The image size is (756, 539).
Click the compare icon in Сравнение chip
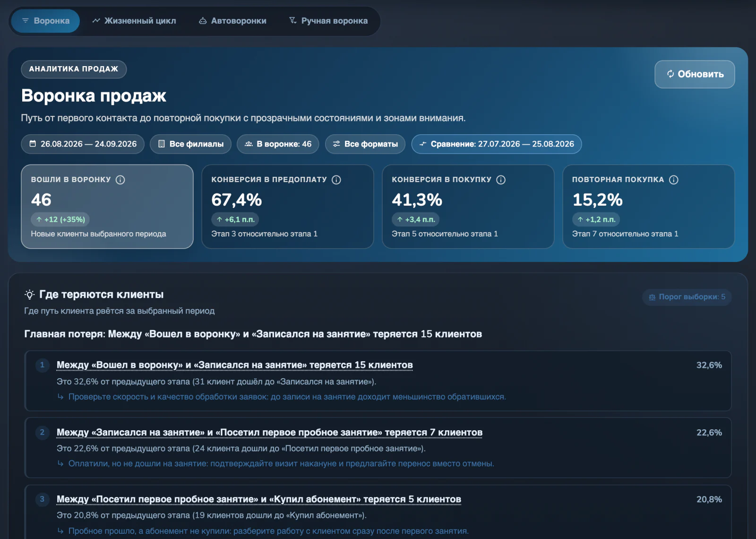point(423,144)
